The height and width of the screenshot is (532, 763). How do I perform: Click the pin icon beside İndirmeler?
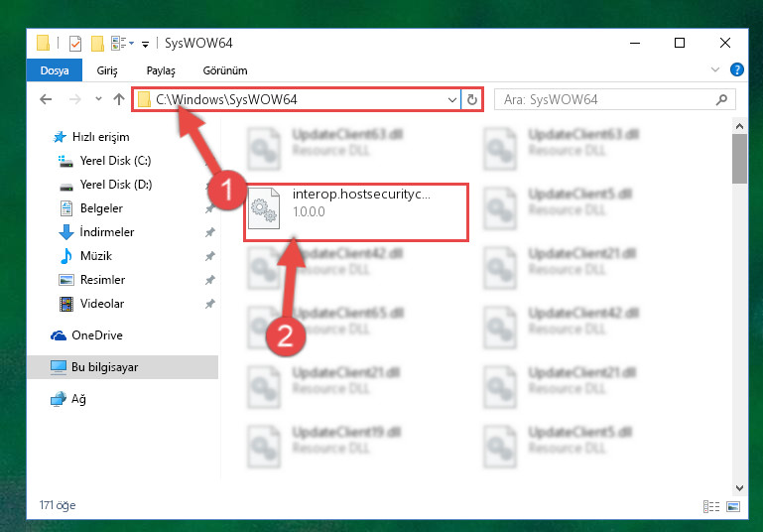(209, 232)
